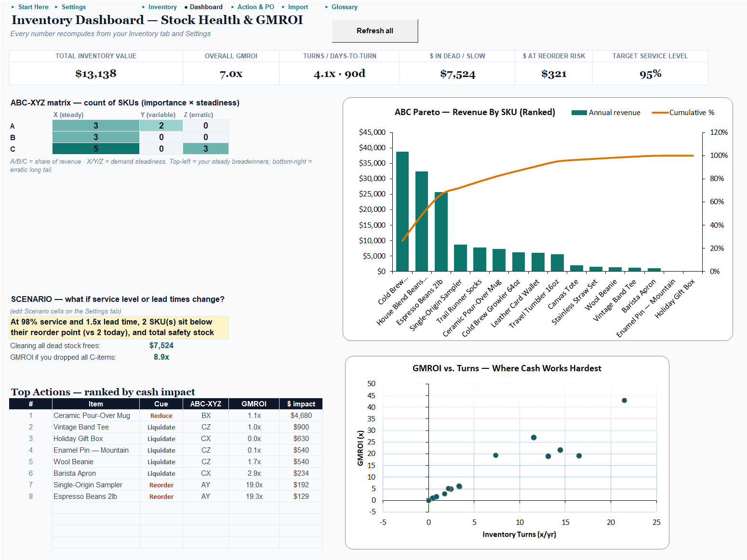Select the Dashboard navigation item

click(206, 7)
